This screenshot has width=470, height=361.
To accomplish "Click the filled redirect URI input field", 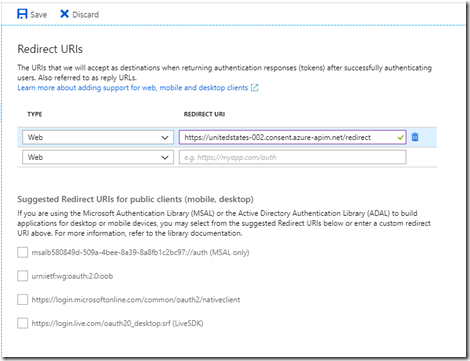I will 292,137.
